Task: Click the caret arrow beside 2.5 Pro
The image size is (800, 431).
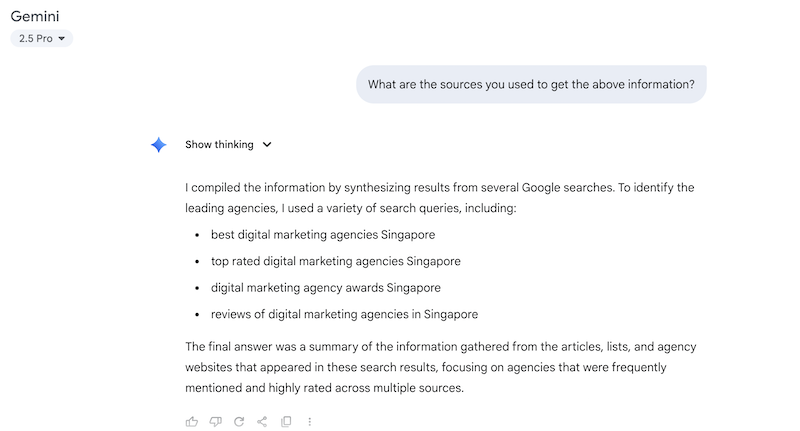Action: click(62, 39)
